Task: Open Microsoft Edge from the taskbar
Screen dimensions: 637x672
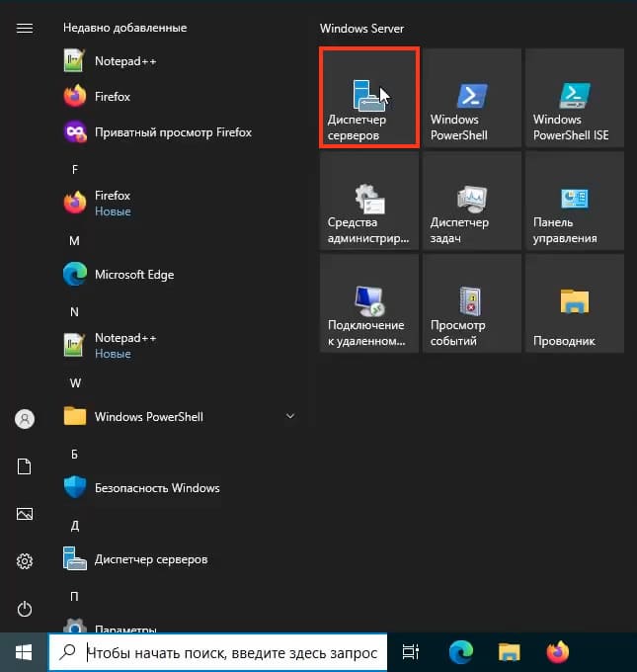Action: 461,652
